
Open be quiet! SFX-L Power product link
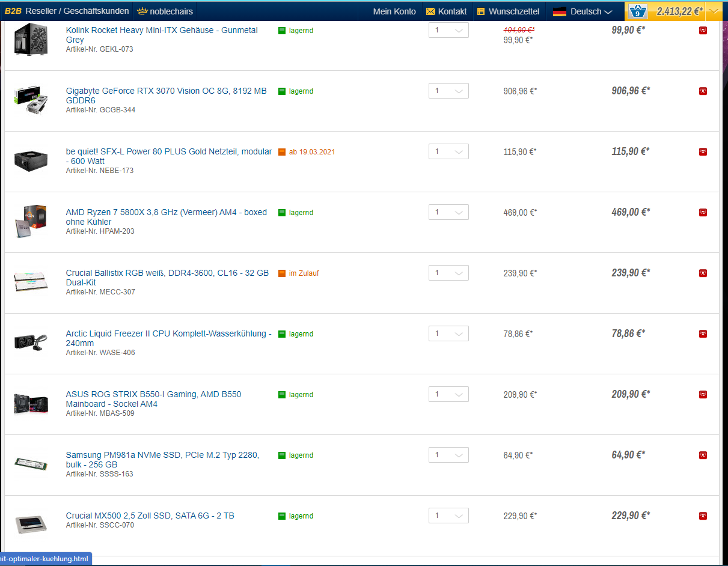coord(169,156)
